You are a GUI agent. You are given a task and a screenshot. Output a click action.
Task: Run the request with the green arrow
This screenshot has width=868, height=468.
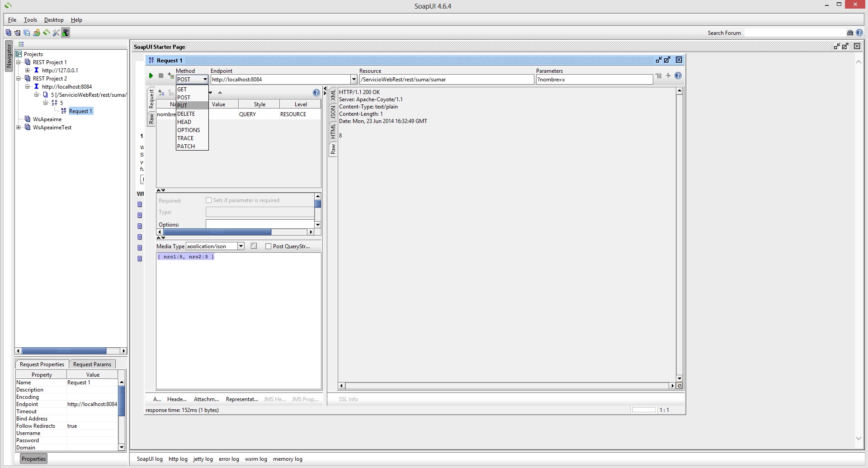tap(151, 76)
